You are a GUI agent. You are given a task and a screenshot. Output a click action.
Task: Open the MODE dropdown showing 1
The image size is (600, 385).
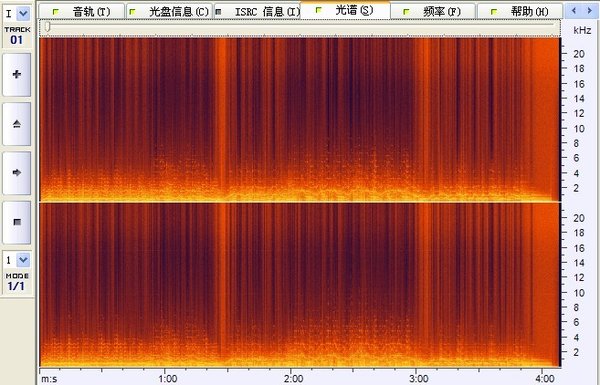pos(23,260)
